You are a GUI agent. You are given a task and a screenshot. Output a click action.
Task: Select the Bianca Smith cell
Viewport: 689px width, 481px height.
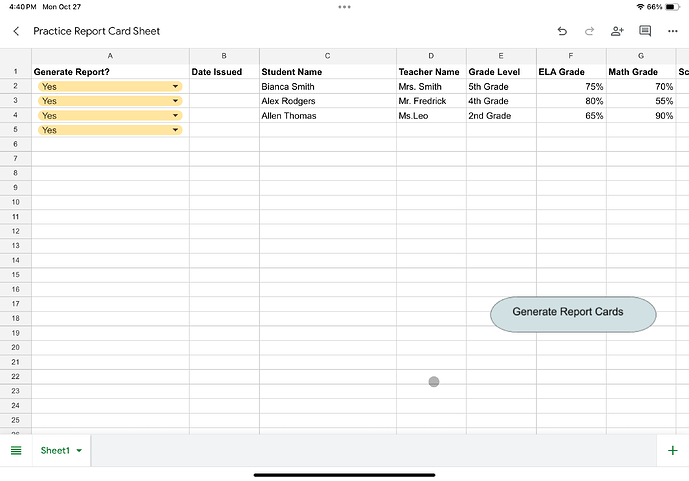(328, 87)
